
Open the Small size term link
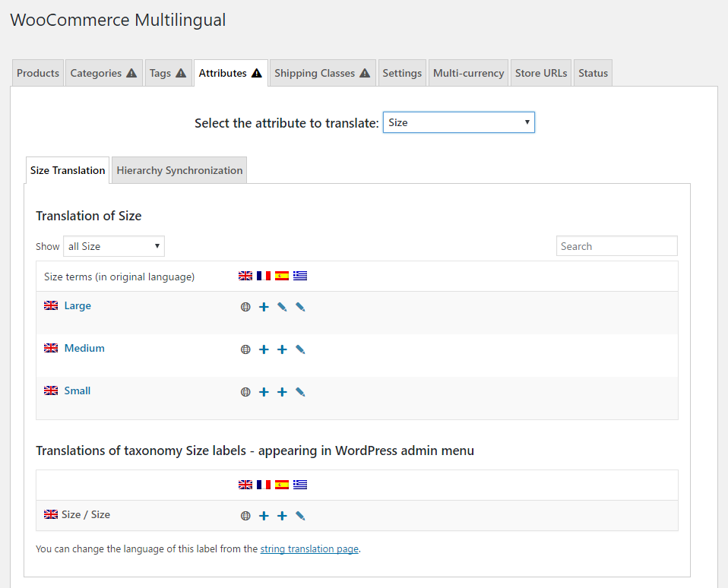click(77, 391)
